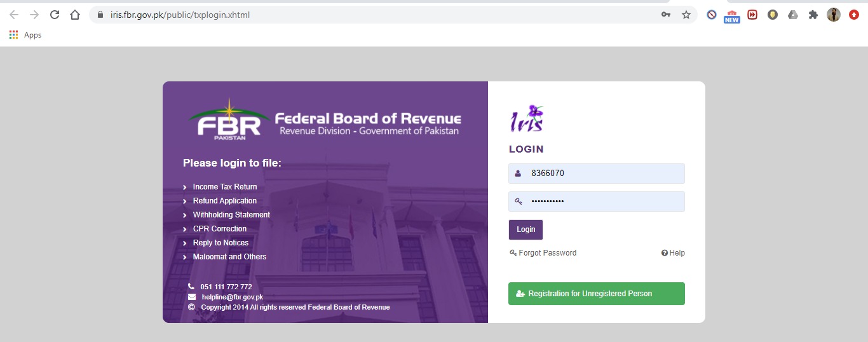Click the Copyright 2014 footer text

295,307
